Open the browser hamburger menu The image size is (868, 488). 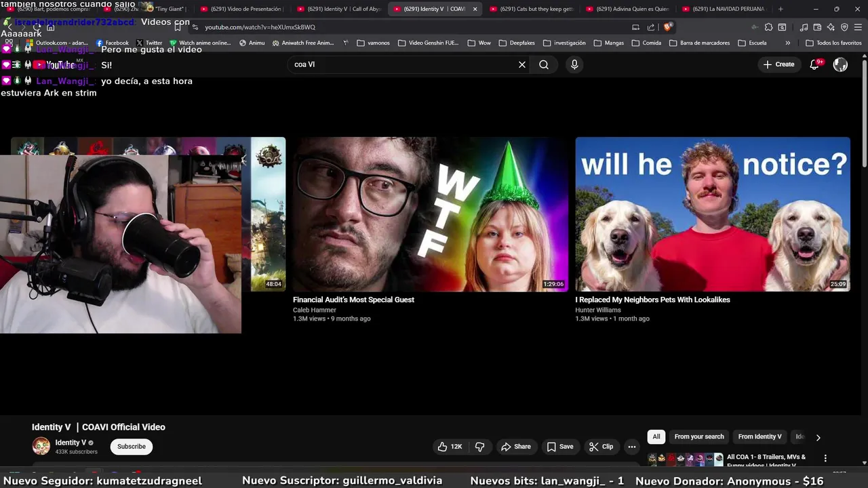[858, 27]
